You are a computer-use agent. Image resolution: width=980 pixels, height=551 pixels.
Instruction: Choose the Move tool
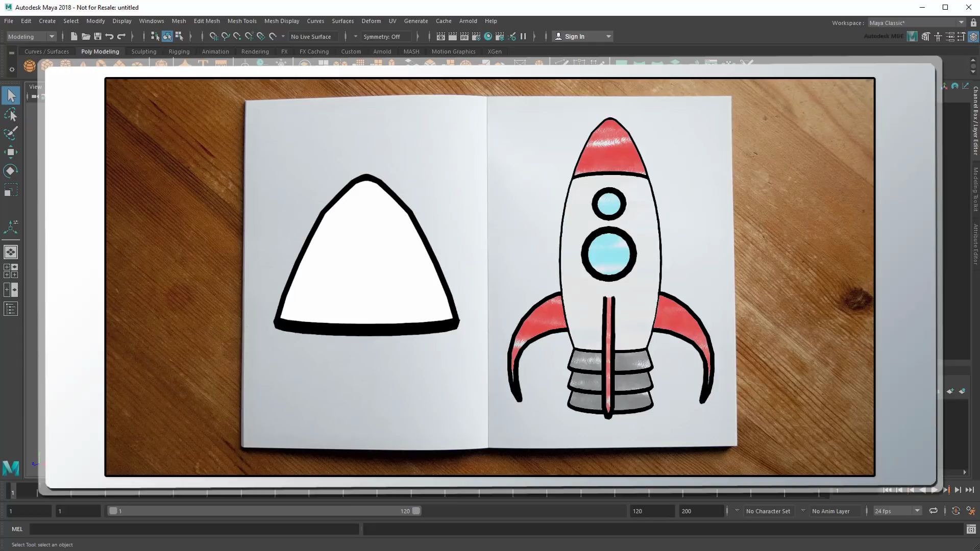click(11, 152)
